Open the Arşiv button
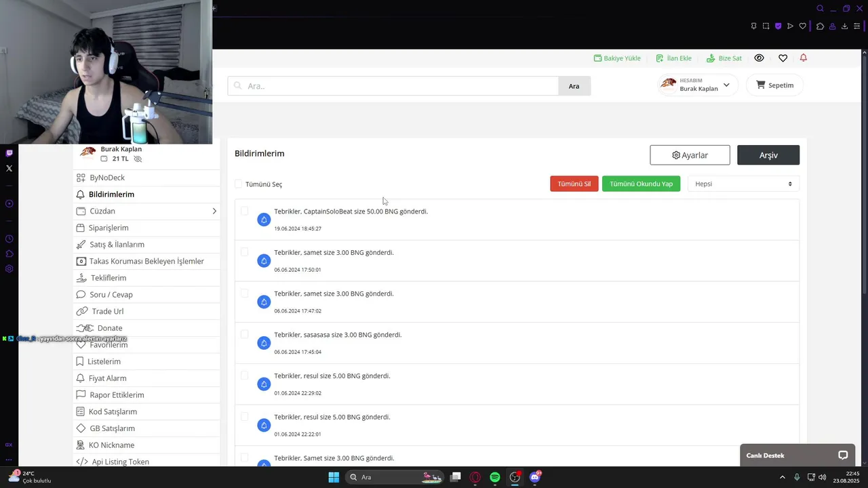The height and width of the screenshot is (488, 868). coord(768,155)
